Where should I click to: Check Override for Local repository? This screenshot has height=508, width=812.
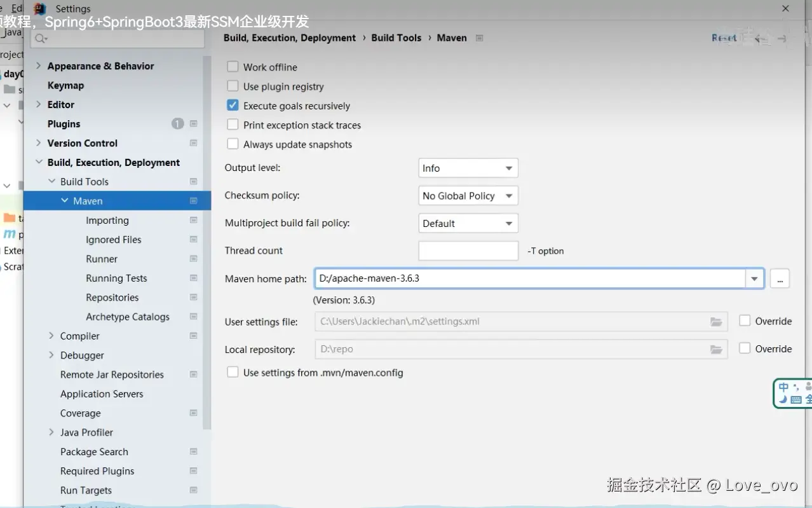[745, 348]
